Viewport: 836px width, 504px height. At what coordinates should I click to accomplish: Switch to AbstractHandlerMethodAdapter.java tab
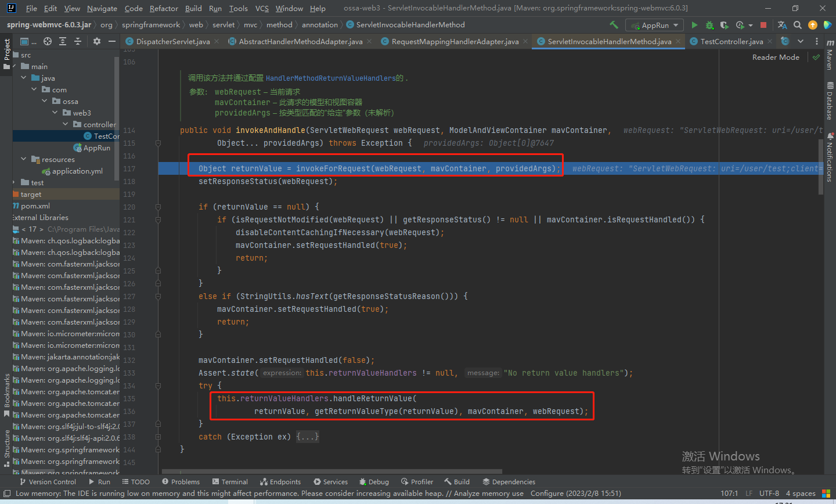[x=300, y=41]
